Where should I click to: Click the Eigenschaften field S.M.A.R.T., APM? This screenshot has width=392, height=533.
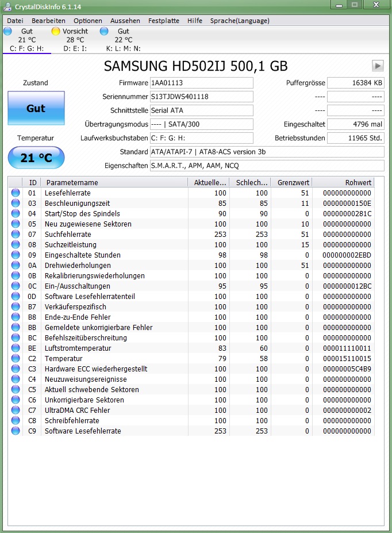(x=267, y=166)
